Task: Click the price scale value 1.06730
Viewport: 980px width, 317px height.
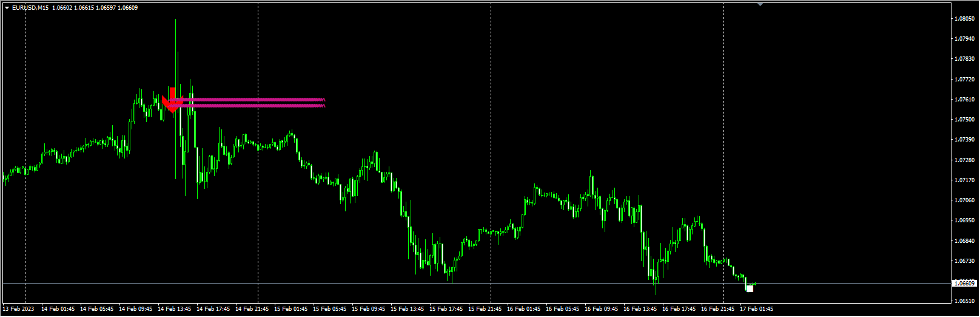Action: point(964,261)
